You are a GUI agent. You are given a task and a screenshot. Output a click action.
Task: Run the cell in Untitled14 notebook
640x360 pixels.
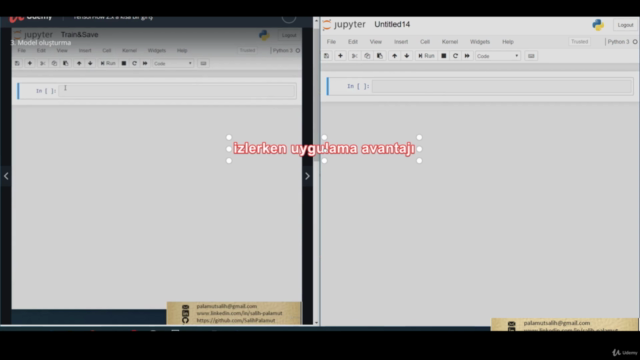[426, 56]
